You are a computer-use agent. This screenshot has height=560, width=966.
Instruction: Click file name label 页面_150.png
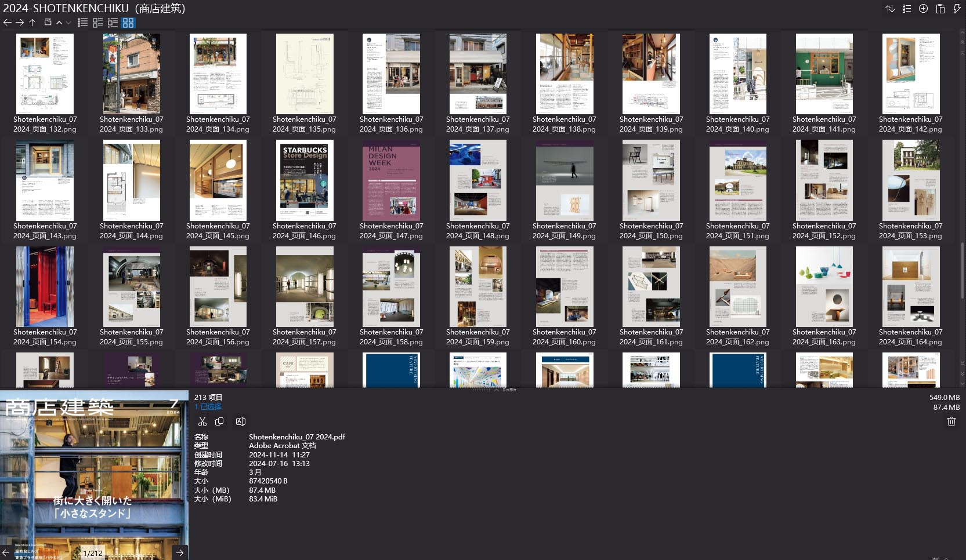point(651,231)
